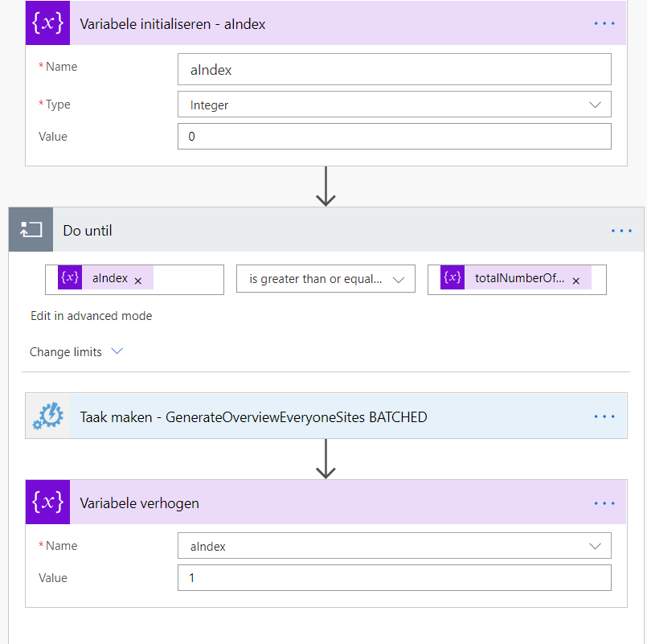Click the Value field containing 1
The image size is (647, 644).
[395, 577]
